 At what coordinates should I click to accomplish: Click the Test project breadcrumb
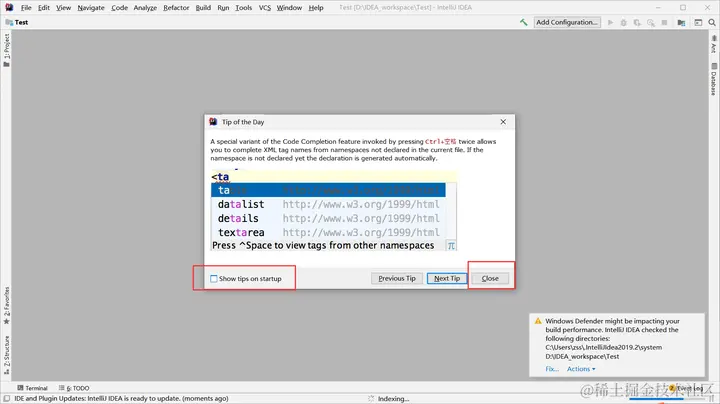(x=17, y=22)
